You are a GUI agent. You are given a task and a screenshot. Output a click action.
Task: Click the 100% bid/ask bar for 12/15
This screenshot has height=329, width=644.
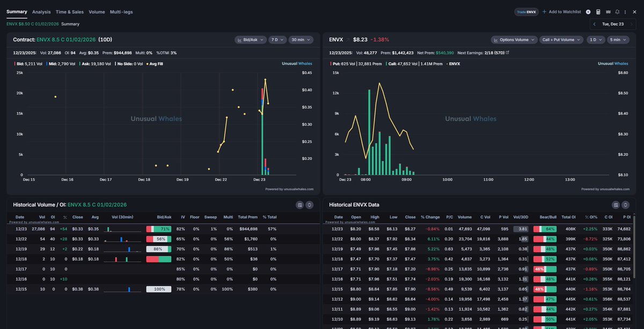pyautogui.click(x=158, y=289)
